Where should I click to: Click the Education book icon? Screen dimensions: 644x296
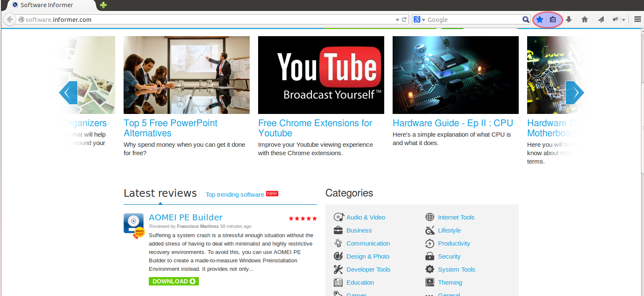coord(338,282)
